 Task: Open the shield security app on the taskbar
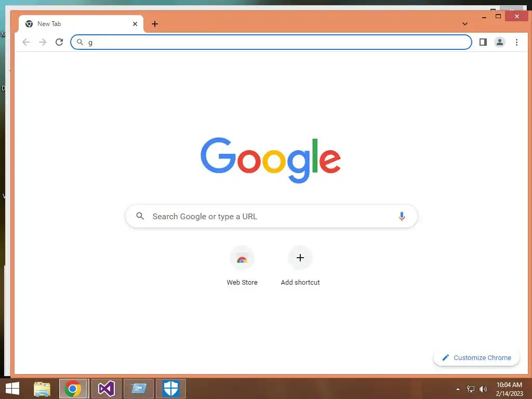[170, 389]
